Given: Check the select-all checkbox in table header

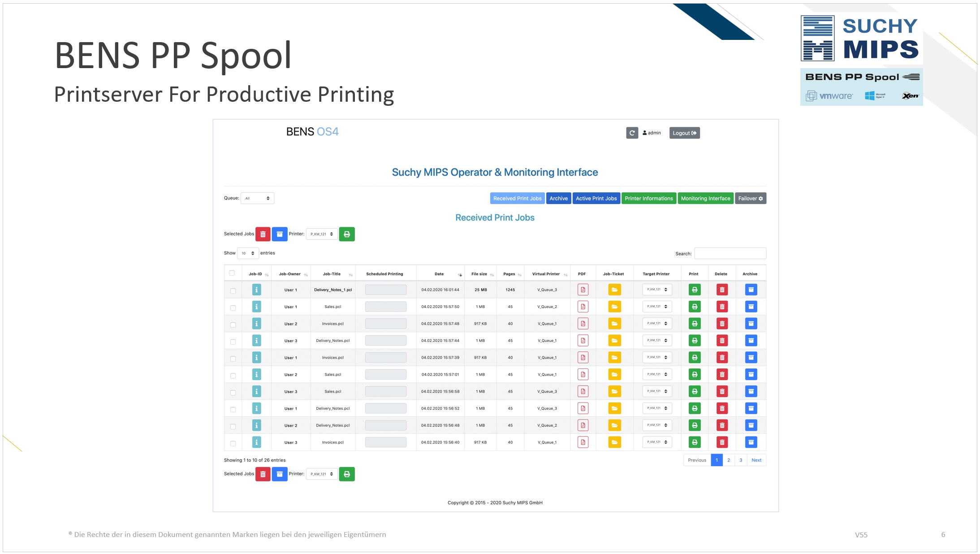Looking at the screenshot, I should (232, 273).
